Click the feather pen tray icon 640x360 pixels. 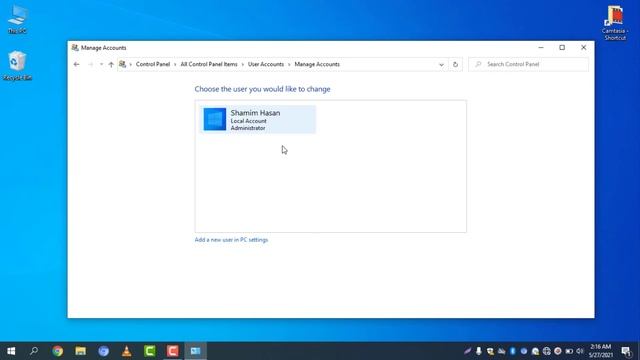(467, 351)
